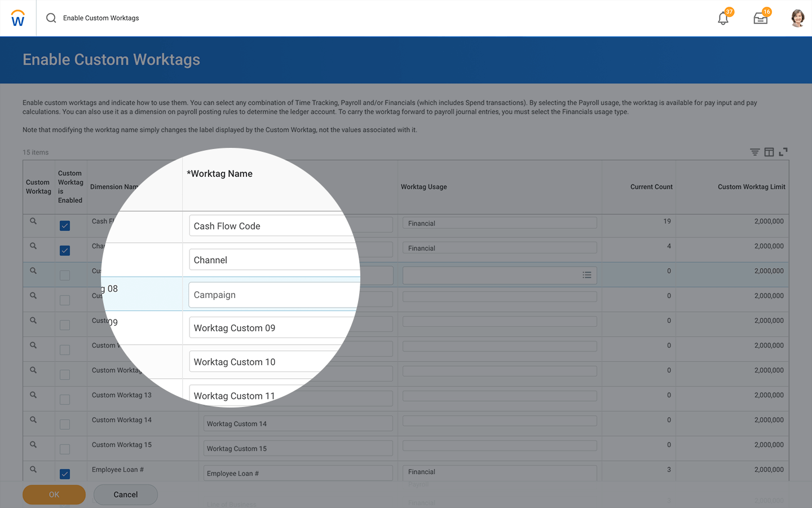
Task: Click the Worktag Custom 14 name field
Action: 298,424
